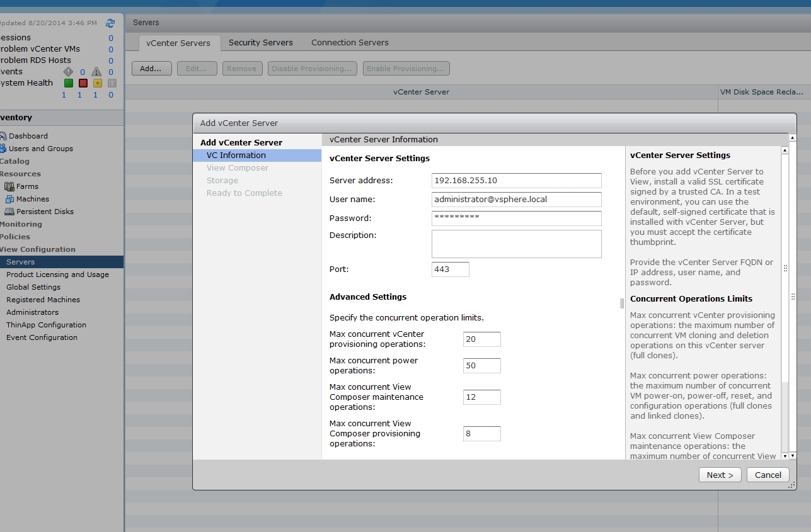811x532 pixels.
Task: Select the View Composer wizard step
Action: tap(237, 168)
